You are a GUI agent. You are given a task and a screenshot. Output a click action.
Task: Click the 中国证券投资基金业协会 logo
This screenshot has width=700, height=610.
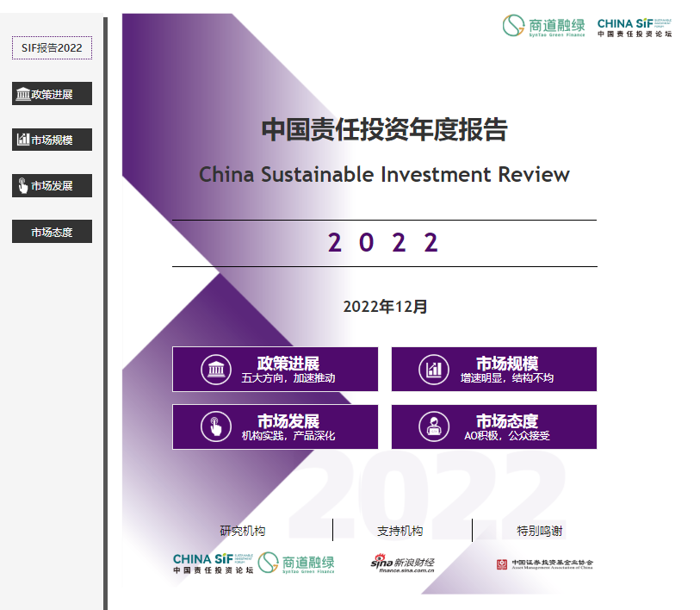(544, 564)
